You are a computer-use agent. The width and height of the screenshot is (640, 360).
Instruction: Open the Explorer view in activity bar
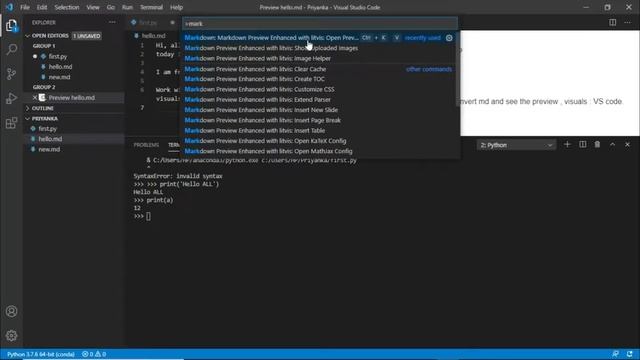tap(11, 25)
